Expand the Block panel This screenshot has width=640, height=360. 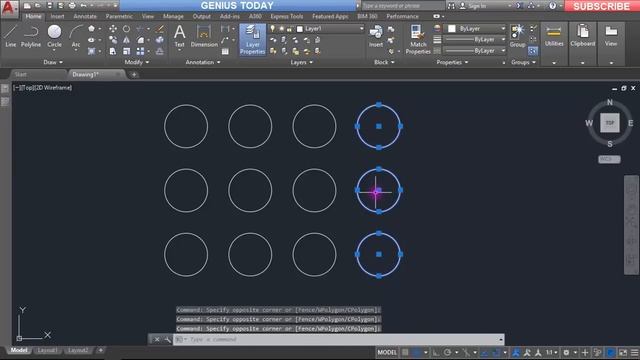pyautogui.click(x=384, y=62)
